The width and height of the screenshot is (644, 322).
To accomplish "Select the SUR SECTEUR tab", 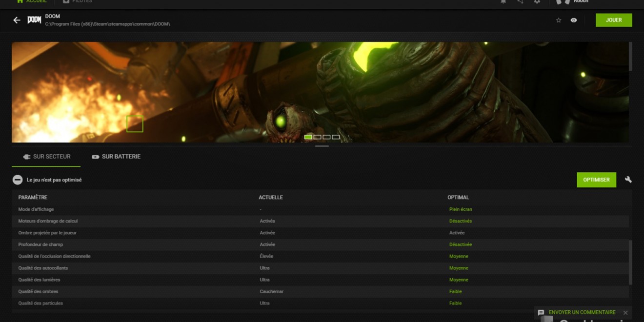I will click(46, 157).
